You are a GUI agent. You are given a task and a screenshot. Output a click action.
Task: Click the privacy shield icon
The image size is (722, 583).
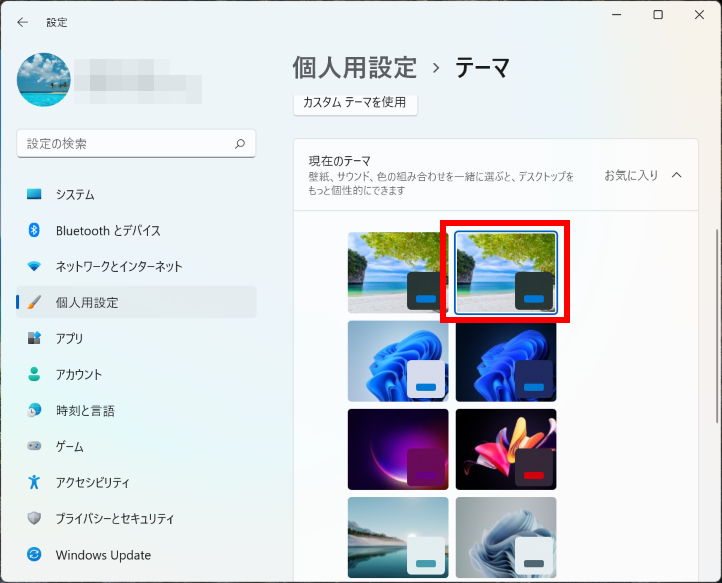tap(34, 518)
